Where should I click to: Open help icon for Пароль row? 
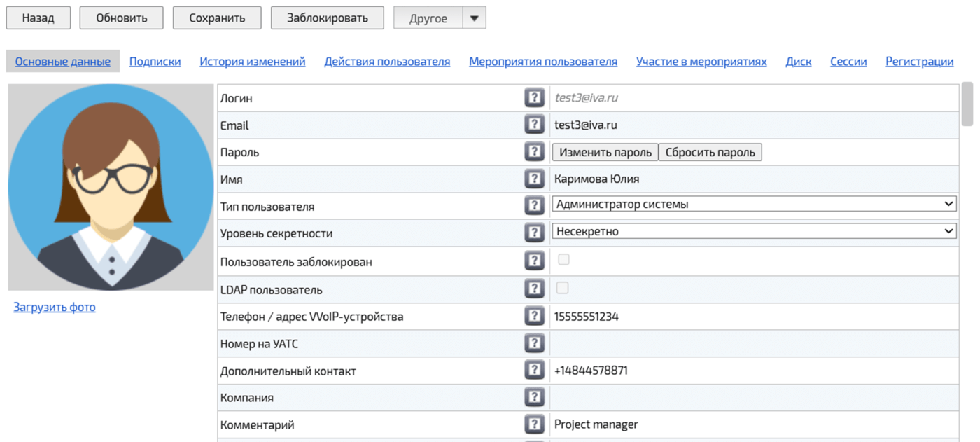pos(534,152)
